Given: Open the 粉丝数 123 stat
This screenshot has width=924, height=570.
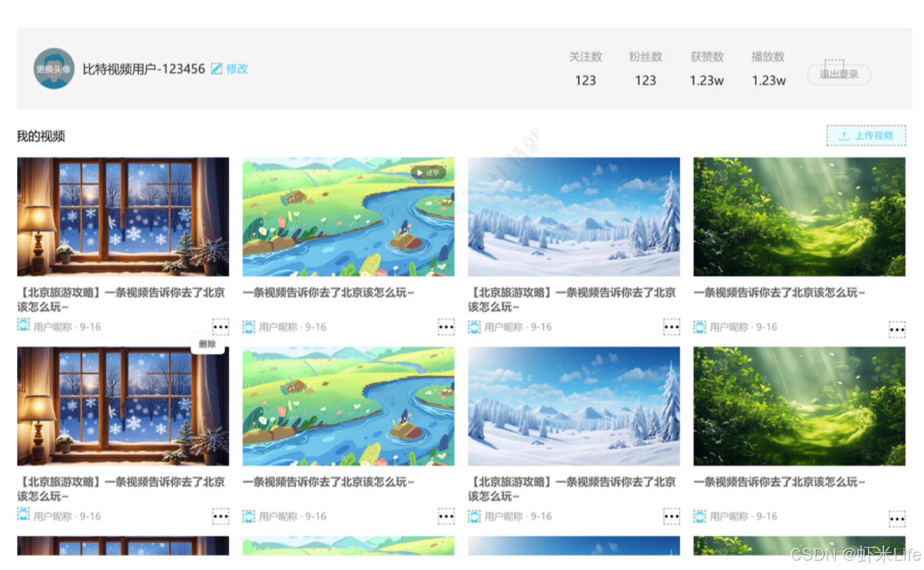Looking at the screenshot, I should pos(645,69).
